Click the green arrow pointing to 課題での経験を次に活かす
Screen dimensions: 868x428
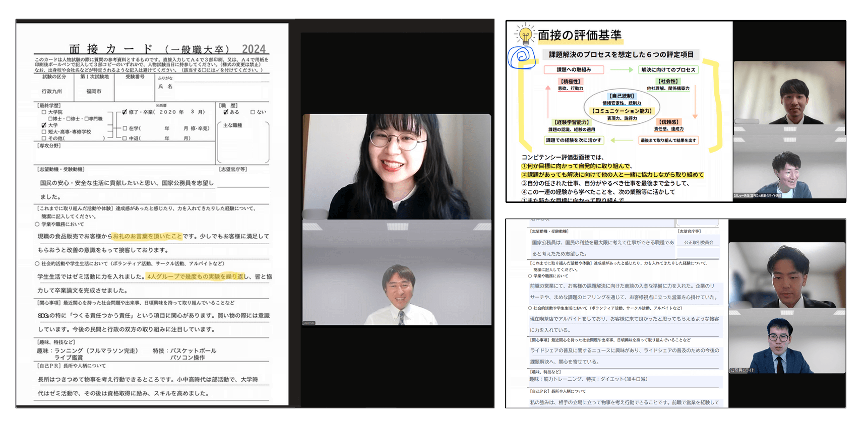pos(621,140)
